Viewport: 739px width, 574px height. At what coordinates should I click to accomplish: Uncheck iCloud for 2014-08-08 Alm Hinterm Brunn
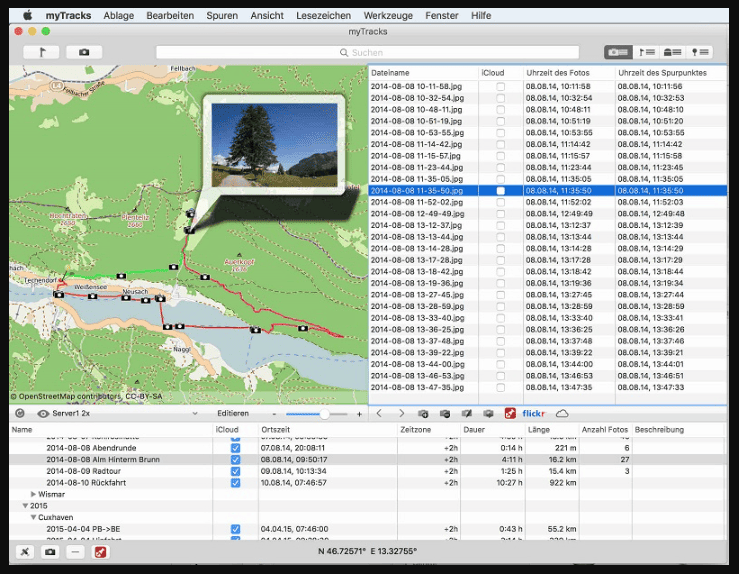(x=235, y=459)
